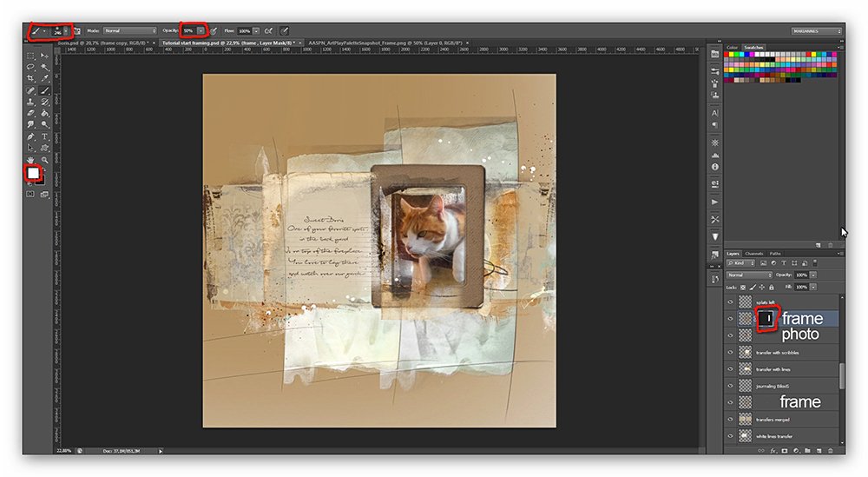Select the Rectangular Marquee tool
Screen dimensions: 868x477
tap(30, 56)
